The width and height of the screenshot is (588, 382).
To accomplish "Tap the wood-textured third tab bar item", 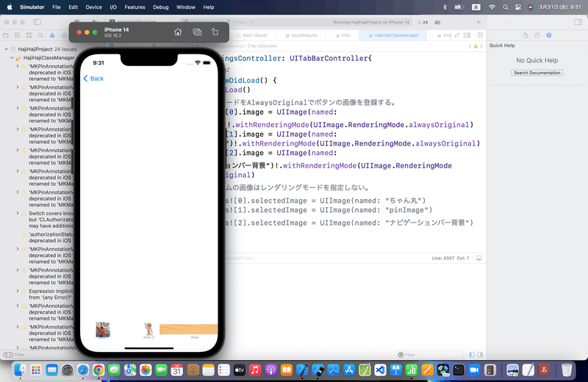I will [x=189, y=330].
